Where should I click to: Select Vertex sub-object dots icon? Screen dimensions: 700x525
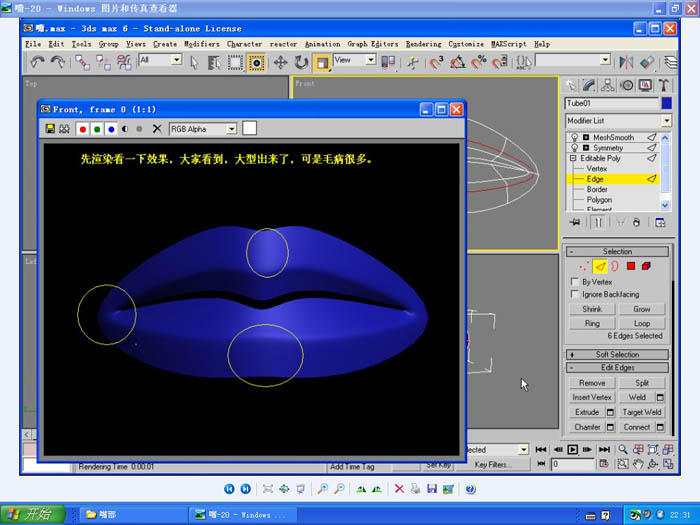pyautogui.click(x=584, y=267)
